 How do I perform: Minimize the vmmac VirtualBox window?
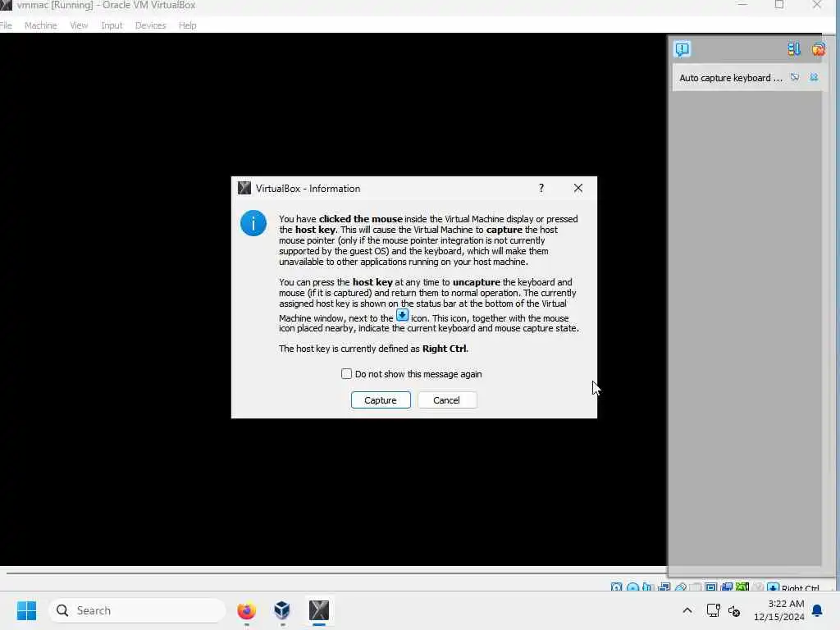click(x=742, y=5)
